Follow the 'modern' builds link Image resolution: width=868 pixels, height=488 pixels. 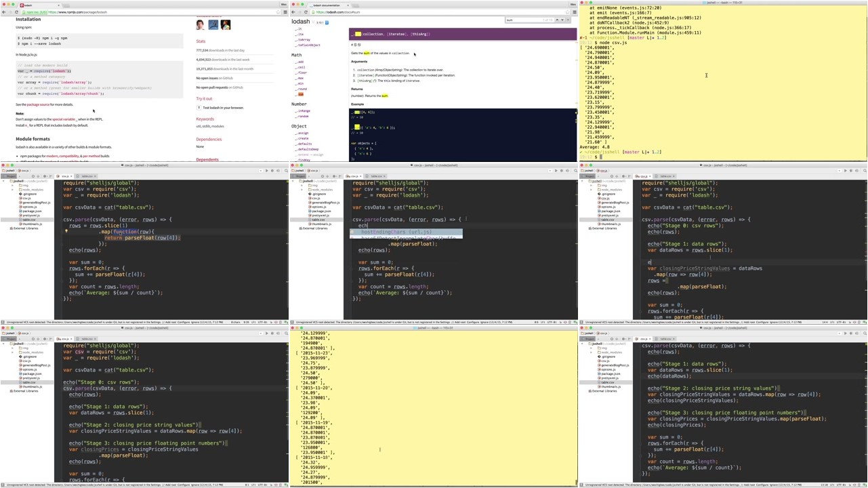click(52, 156)
